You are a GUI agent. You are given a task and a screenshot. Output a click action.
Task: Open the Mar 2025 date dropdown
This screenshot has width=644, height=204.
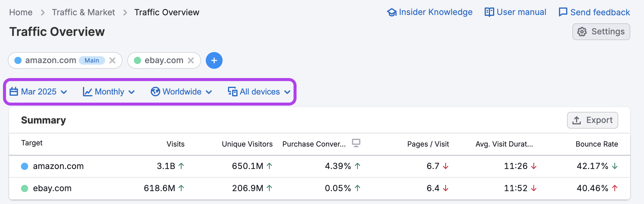(x=38, y=92)
